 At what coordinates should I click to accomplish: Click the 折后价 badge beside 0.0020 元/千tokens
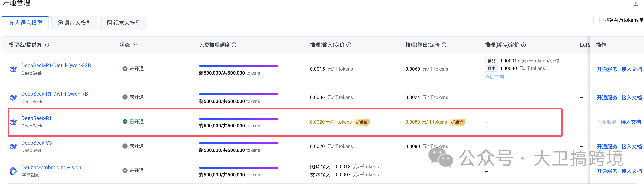pyautogui.click(x=362, y=122)
